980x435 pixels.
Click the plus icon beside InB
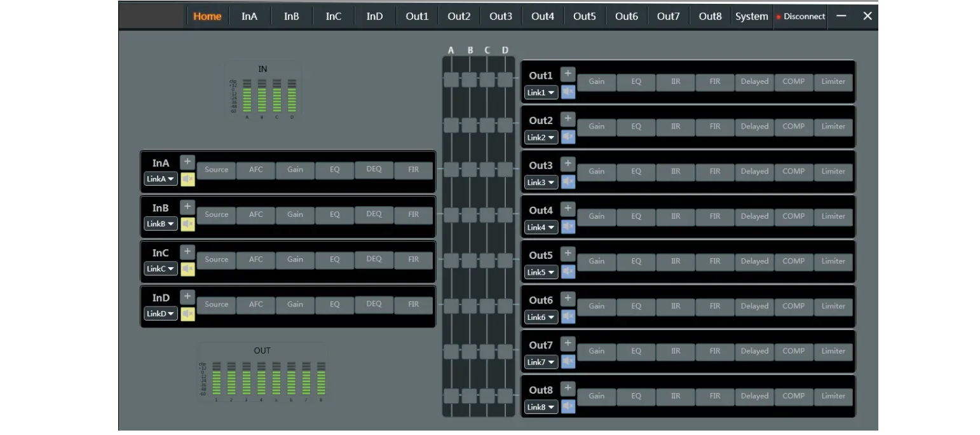187,207
